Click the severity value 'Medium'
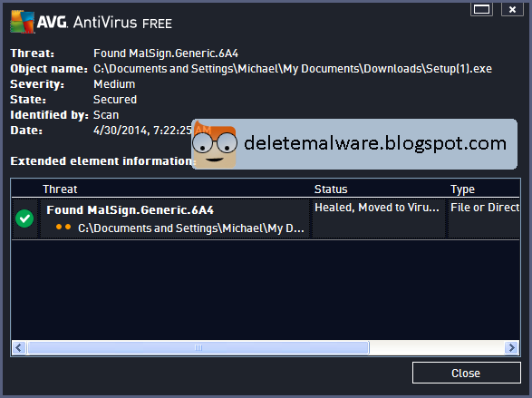 (x=114, y=83)
